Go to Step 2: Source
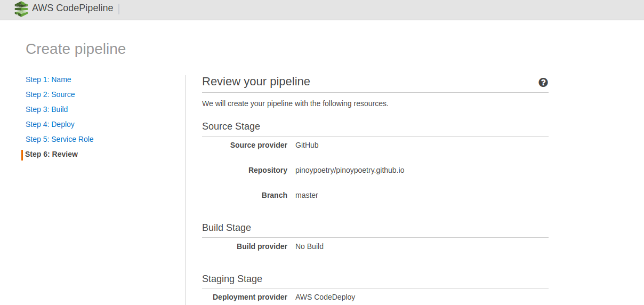The image size is (644, 305). click(x=50, y=94)
